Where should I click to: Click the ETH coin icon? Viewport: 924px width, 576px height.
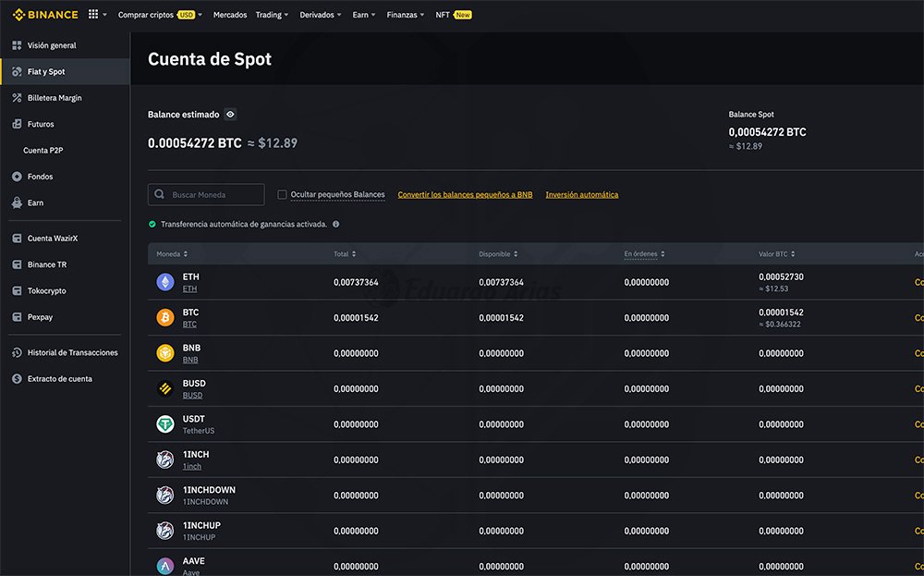tap(165, 282)
